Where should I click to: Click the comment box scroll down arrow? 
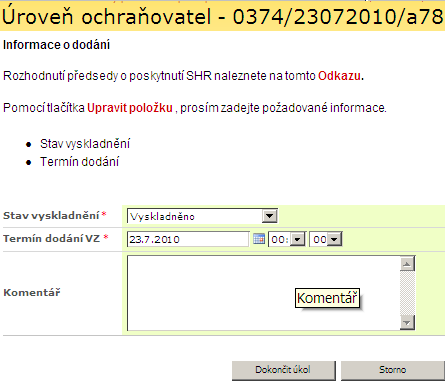coord(407,322)
